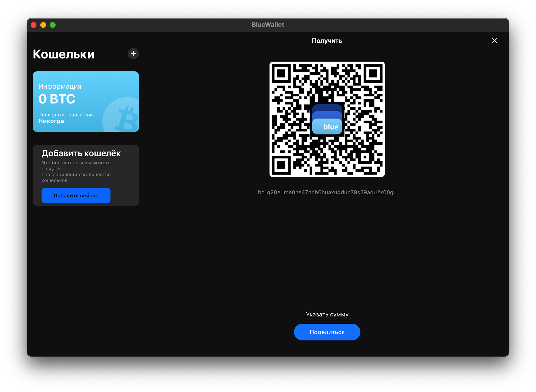Click the BlueWallet title bar text

268,24
